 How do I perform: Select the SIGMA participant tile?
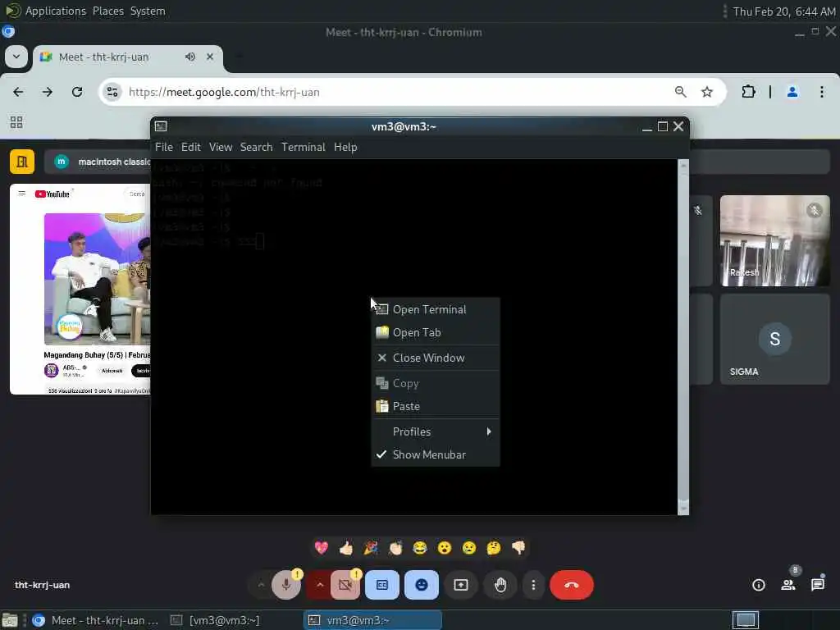pyautogui.click(x=774, y=339)
